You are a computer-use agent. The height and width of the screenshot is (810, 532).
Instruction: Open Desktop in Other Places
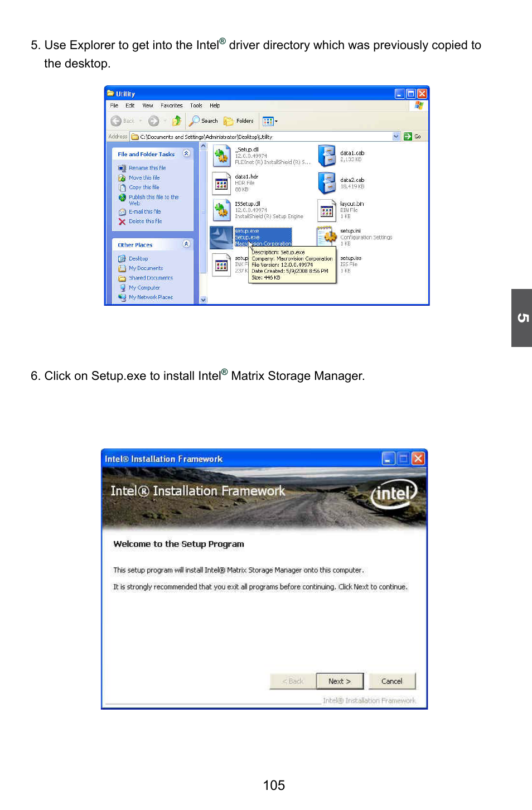coord(138,259)
